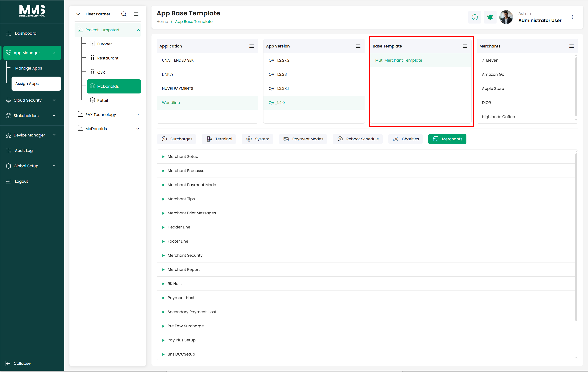The image size is (588, 372).
Task: Expand the Merchant Payment Mode section
Action: [x=366, y=185]
